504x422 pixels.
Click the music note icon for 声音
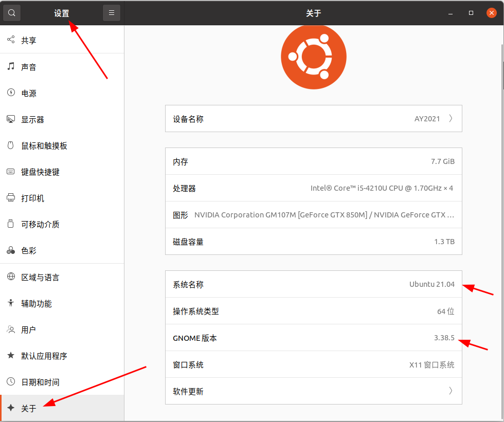[x=11, y=66]
